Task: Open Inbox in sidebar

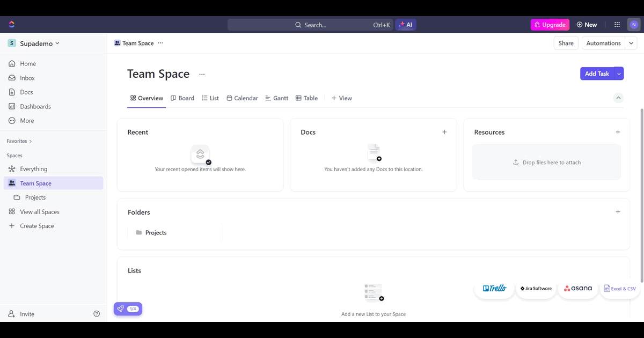Action: click(x=54, y=78)
